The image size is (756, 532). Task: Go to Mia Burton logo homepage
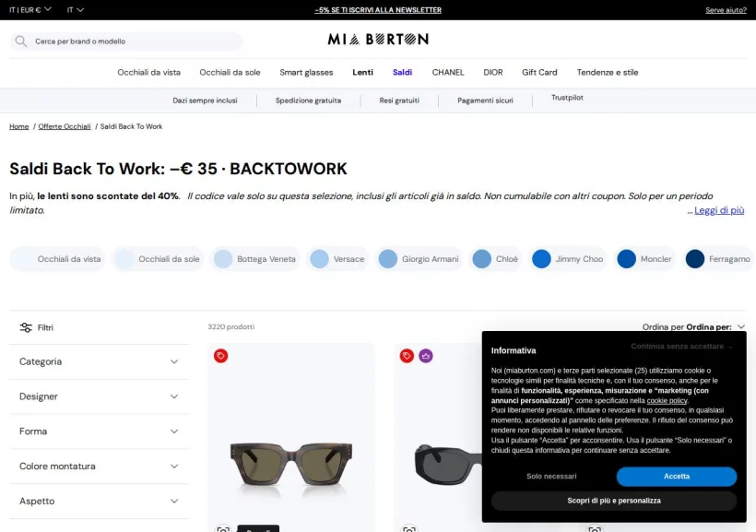(378, 39)
